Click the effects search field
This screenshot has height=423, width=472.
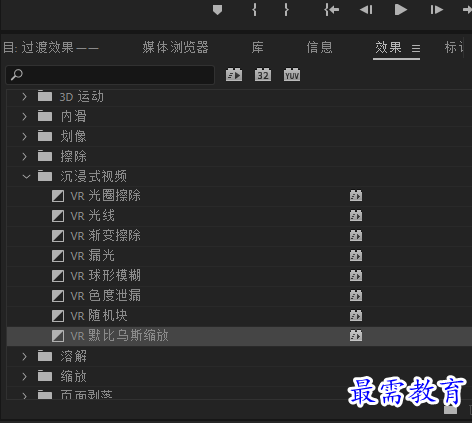[x=110, y=75]
